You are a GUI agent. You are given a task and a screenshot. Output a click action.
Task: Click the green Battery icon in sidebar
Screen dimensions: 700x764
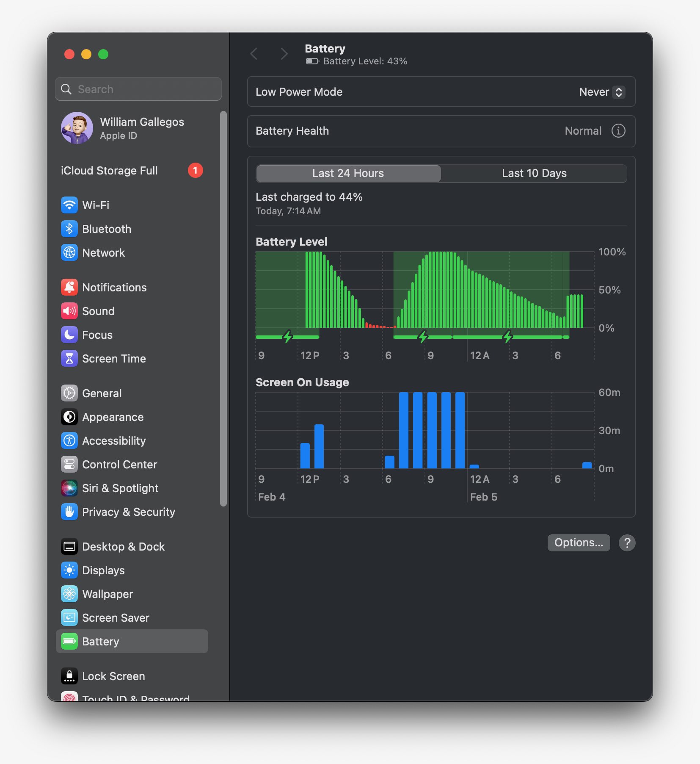[x=69, y=642]
